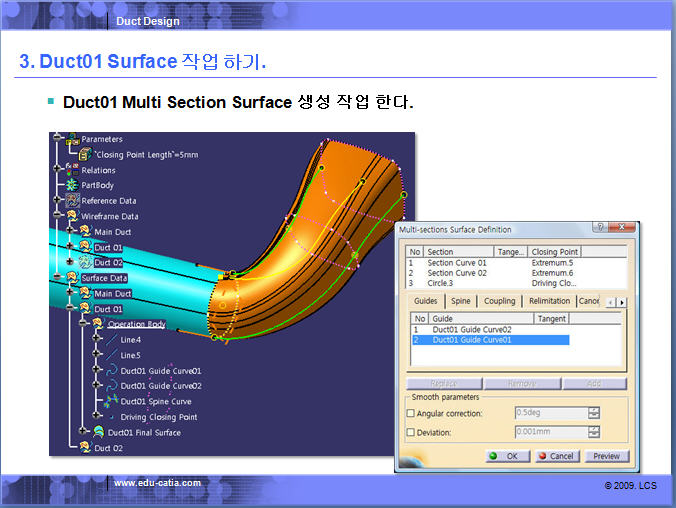The width and height of the screenshot is (676, 508).
Task: Increment the Angular correction spinner
Action: (x=594, y=410)
